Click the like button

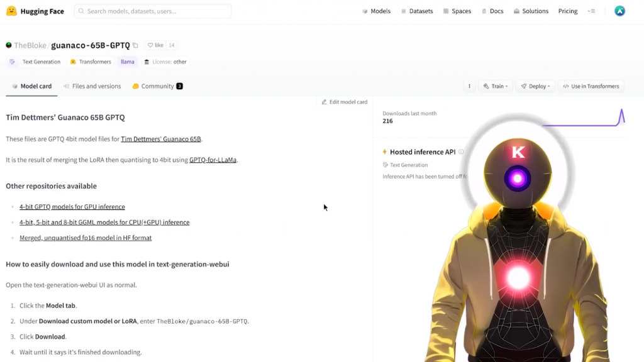pos(156,45)
